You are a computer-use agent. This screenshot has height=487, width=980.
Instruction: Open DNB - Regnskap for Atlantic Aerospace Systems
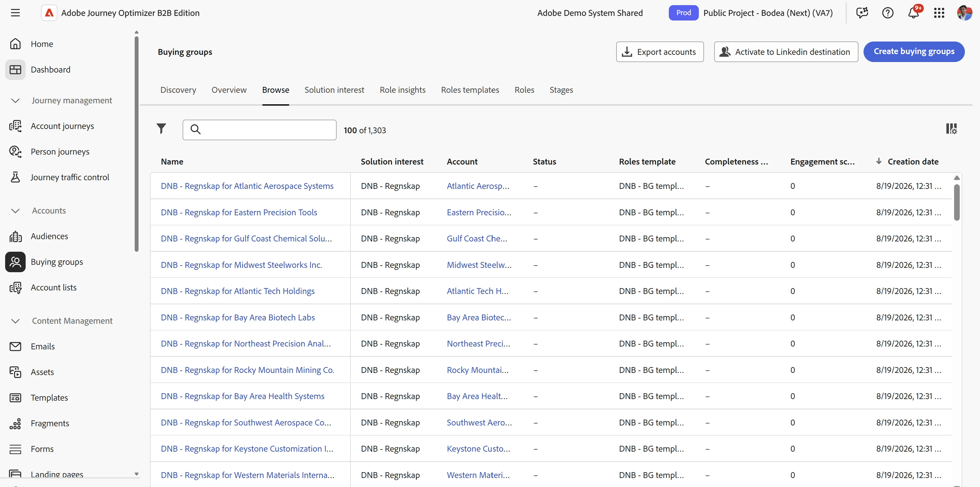pos(247,186)
